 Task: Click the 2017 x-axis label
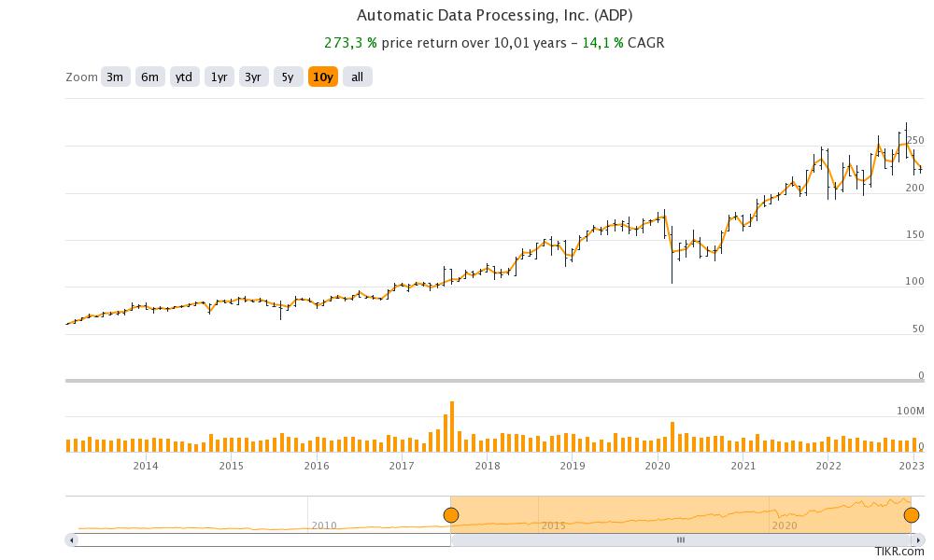pos(402,466)
